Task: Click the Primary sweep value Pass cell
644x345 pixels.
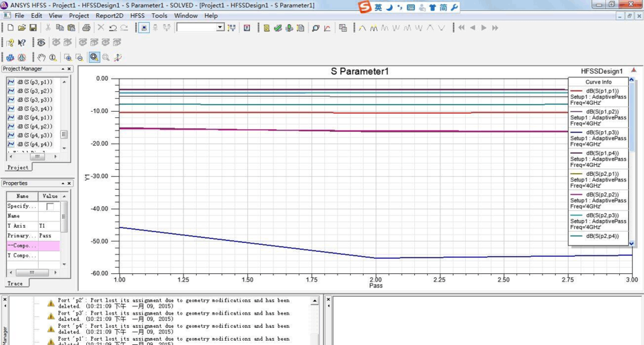Action: click(x=49, y=236)
